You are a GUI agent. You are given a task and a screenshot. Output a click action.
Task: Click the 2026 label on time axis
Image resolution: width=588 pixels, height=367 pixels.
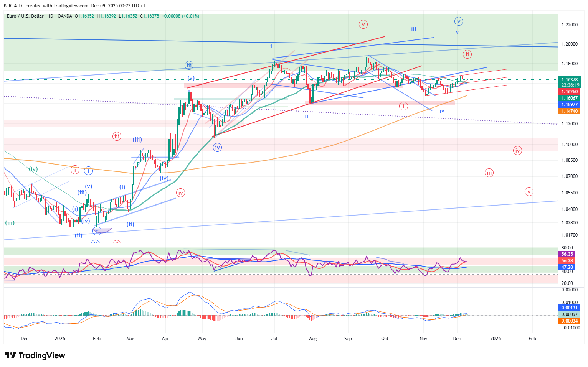point(496,339)
